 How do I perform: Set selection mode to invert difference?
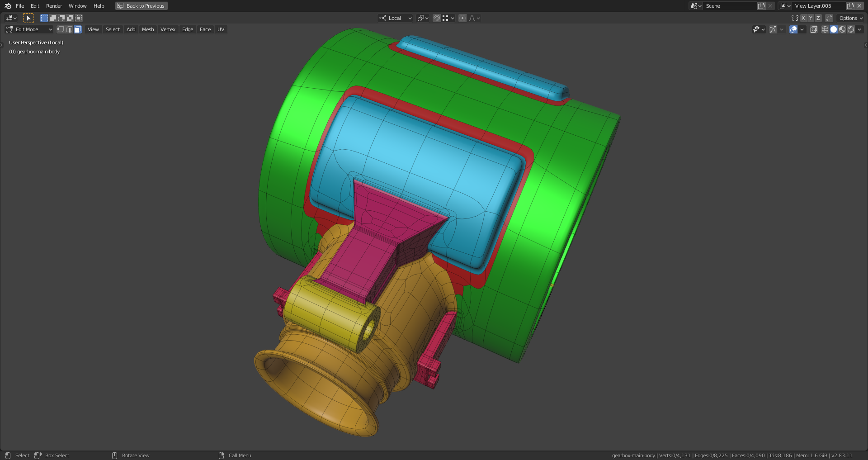[x=70, y=18]
